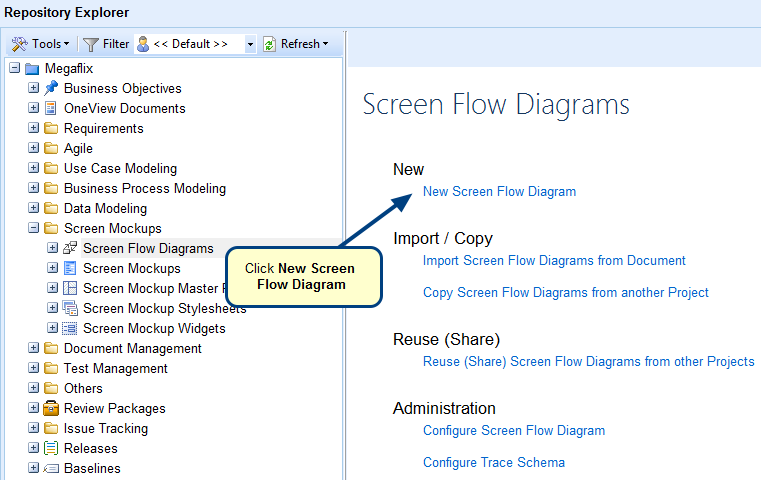This screenshot has height=480, width=761.
Task: Click New Screen Flow Diagram link
Action: coord(499,191)
